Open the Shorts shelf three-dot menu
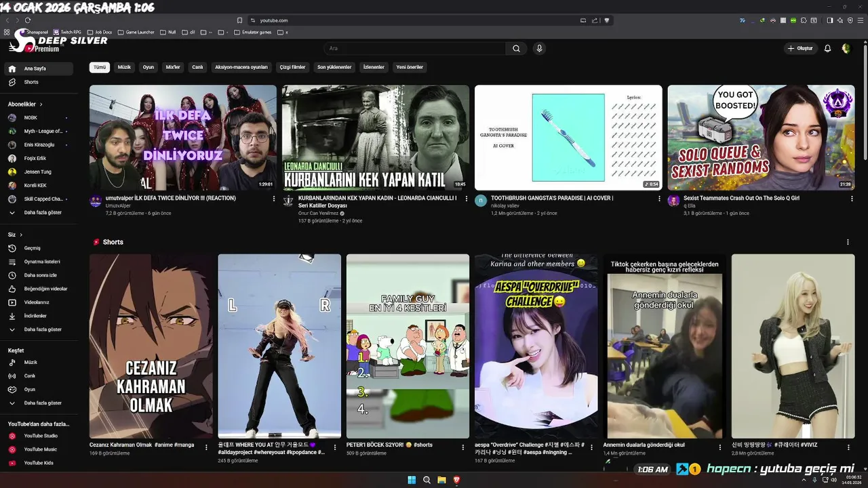The height and width of the screenshot is (488, 868). pyautogui.click(x=848, y=242)
